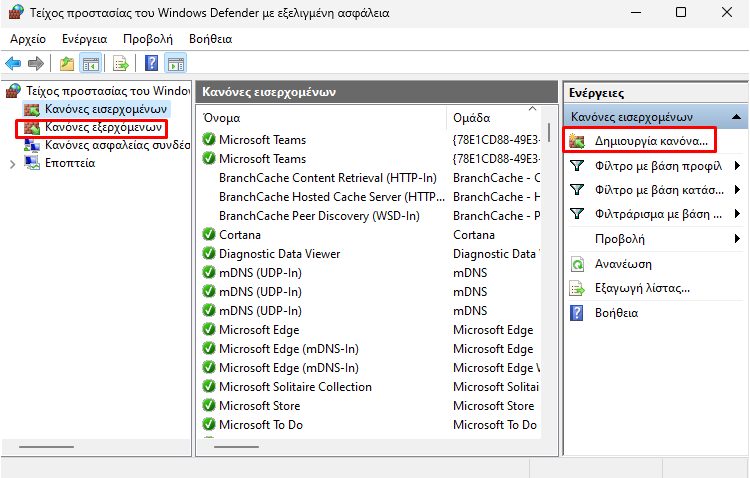Select Κανόνες ασφαλείας σύνδεσης tree node

pos(117,145)
